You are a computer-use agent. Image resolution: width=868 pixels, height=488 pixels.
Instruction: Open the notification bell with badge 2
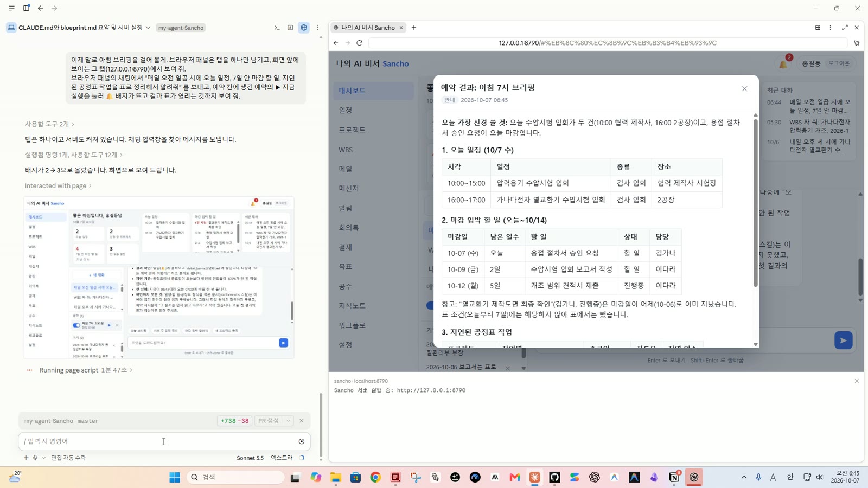[x=784, y=63]
